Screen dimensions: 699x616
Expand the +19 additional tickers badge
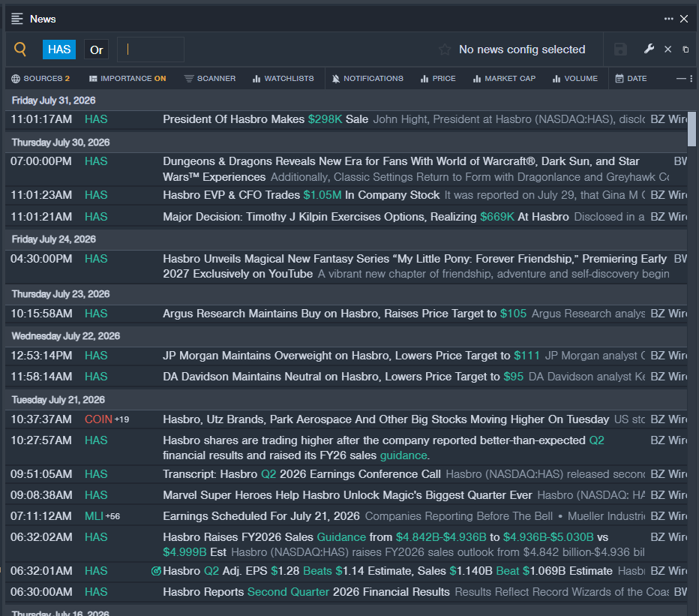[121, 419]
